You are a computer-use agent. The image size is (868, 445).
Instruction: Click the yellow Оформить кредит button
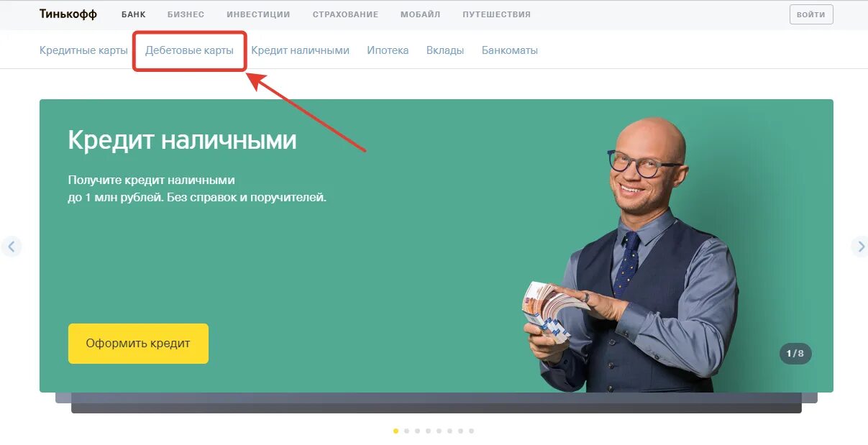click(138, 344)
